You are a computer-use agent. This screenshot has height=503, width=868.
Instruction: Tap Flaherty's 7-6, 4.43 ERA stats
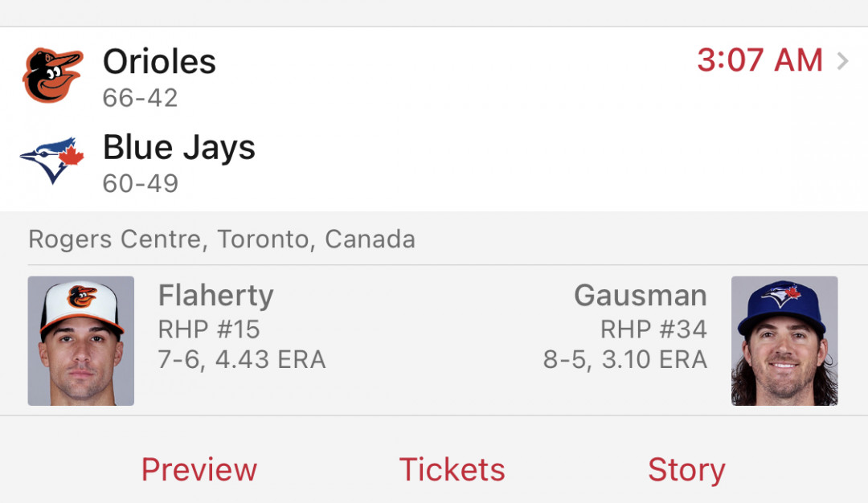pyautogui.click(x=242, y=360)
